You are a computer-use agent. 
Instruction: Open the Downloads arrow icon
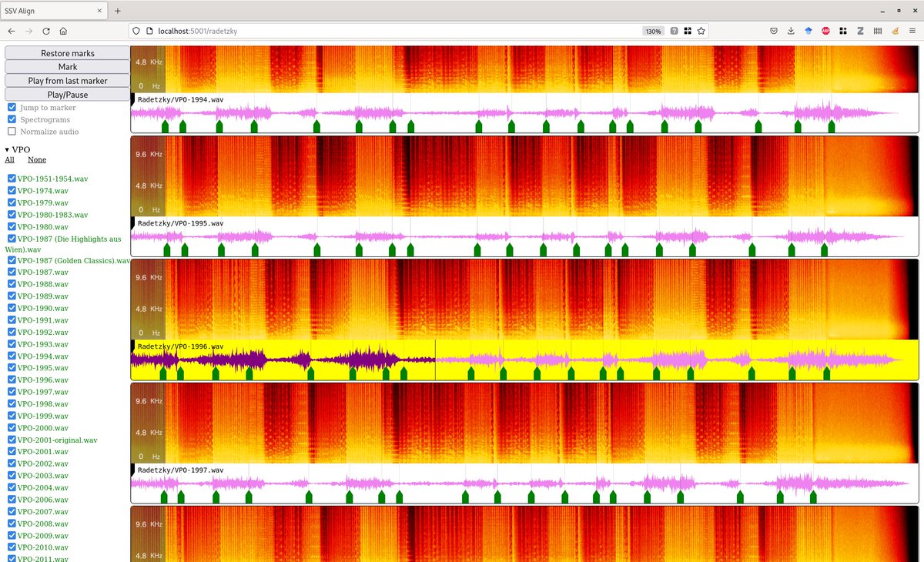791,31
